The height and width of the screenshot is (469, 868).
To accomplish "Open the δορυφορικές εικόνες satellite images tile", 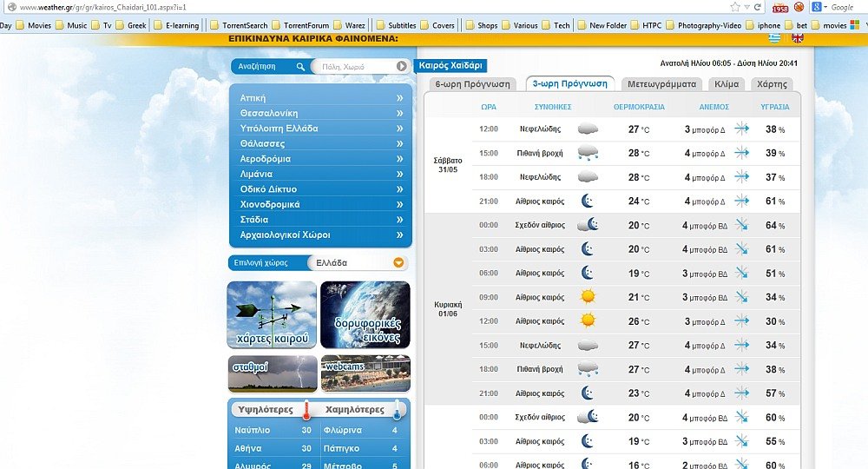I will [x=365, y=314].
